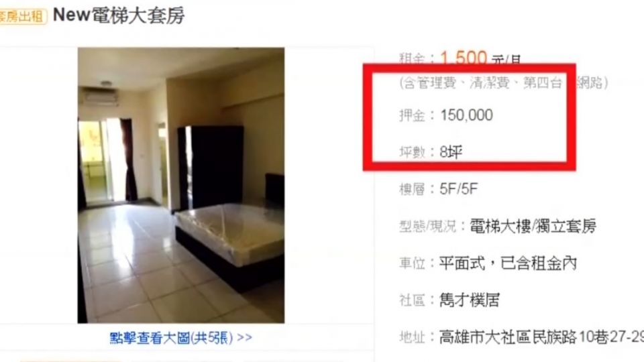Click 電梯大樓/獨立套房 type text

tap(533, 226)
